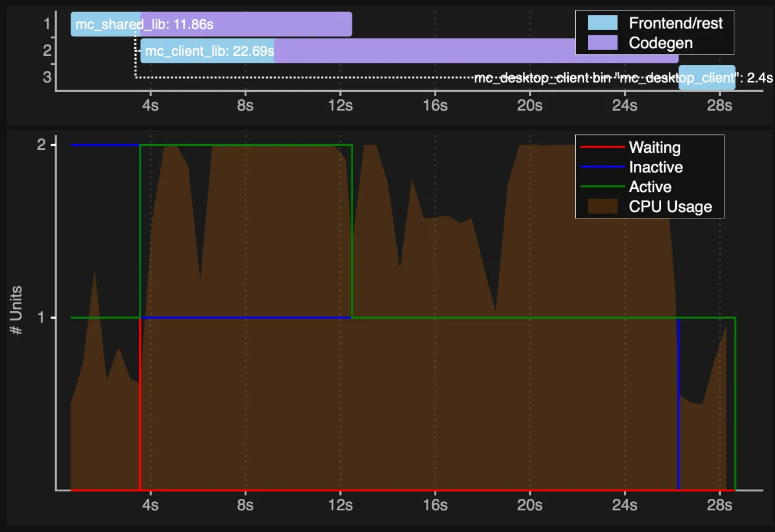Click the 2 label on the Units axis
This screenshot has height=532, width=775.
(41, 144)
